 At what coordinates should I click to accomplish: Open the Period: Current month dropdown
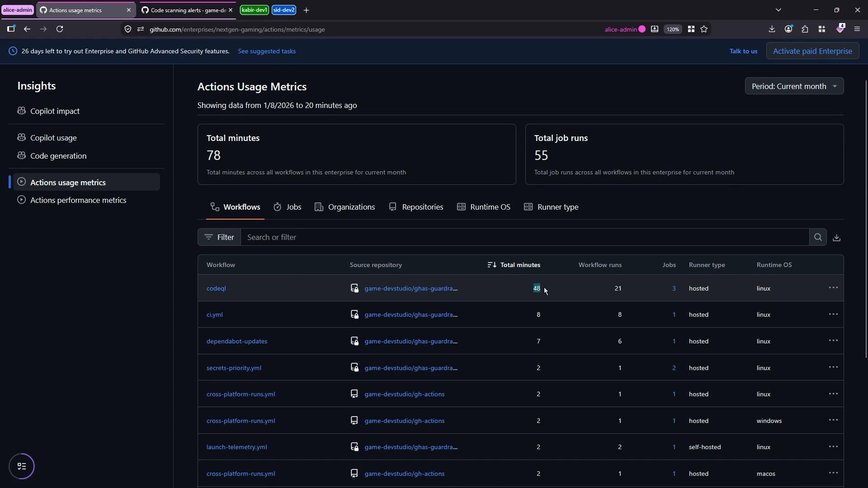(x=794, y=86)
